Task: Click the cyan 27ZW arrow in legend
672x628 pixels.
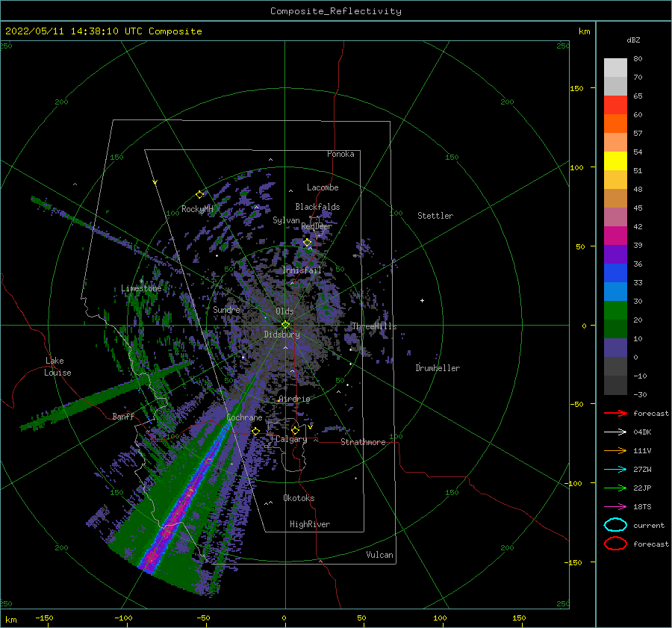Action: [x=615, y=470]
